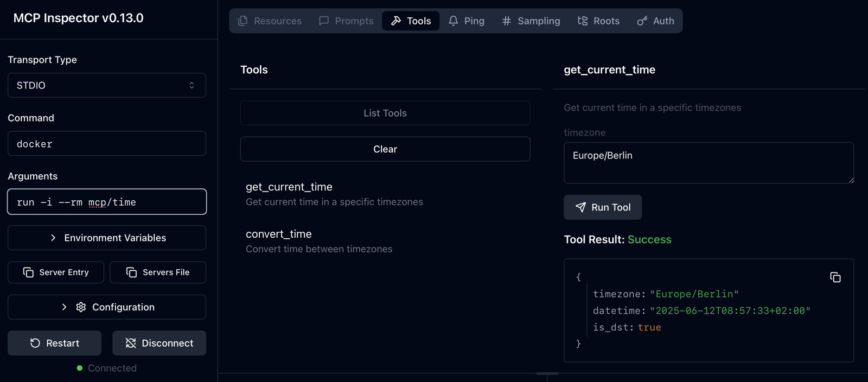Viewport: 868px width, 382px height.
Task: Click the paper plane Run Tool icon
Action: (580, 207)
